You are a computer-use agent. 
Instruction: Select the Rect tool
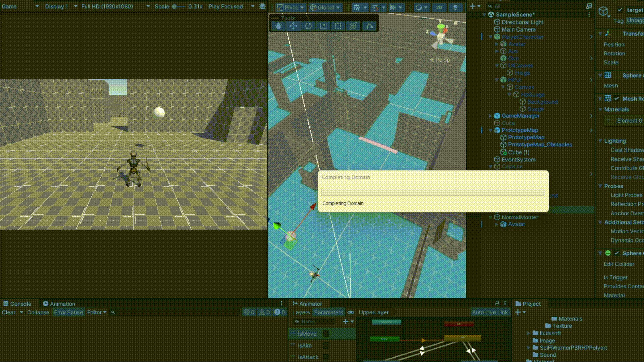point(338,26)
